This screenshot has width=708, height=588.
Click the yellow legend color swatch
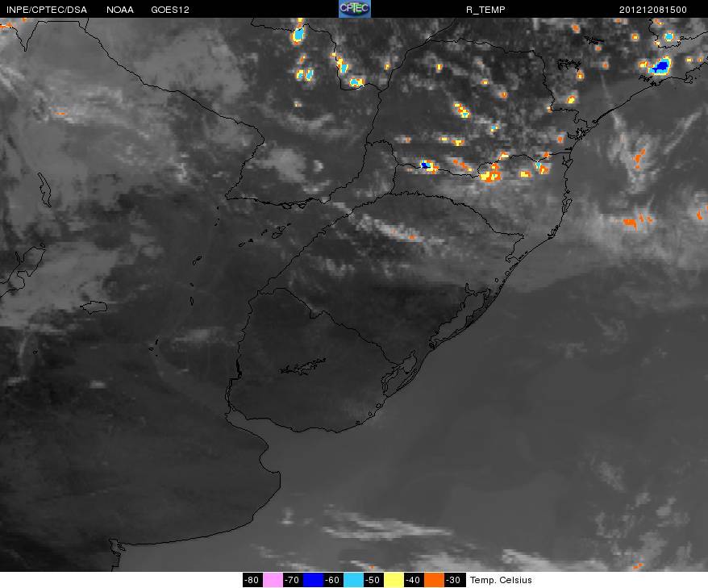[394, 580]
